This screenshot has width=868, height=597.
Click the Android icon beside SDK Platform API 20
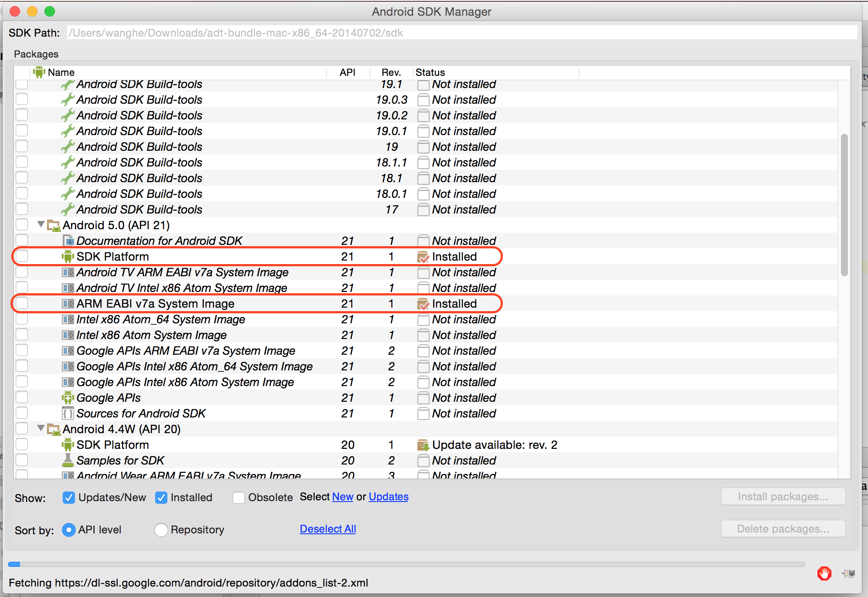click(68, 444)
